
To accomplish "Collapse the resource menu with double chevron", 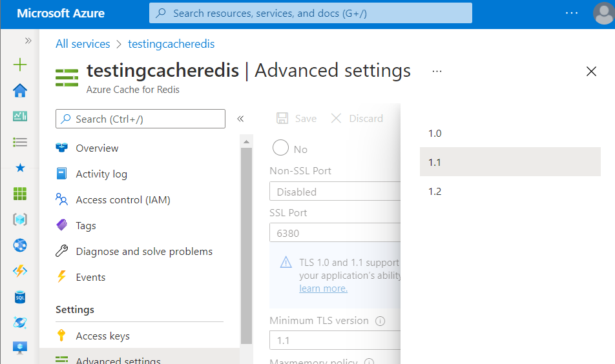I will (x=240, y=119).
